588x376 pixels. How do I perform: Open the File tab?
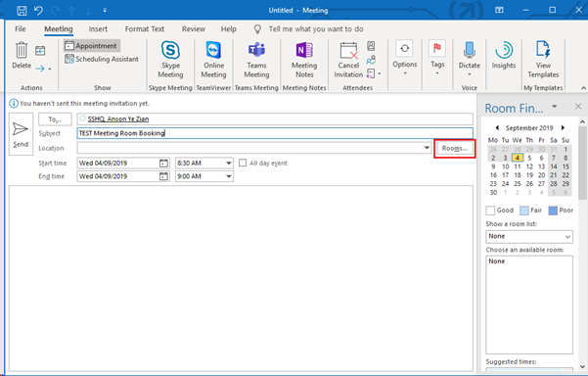21,29
